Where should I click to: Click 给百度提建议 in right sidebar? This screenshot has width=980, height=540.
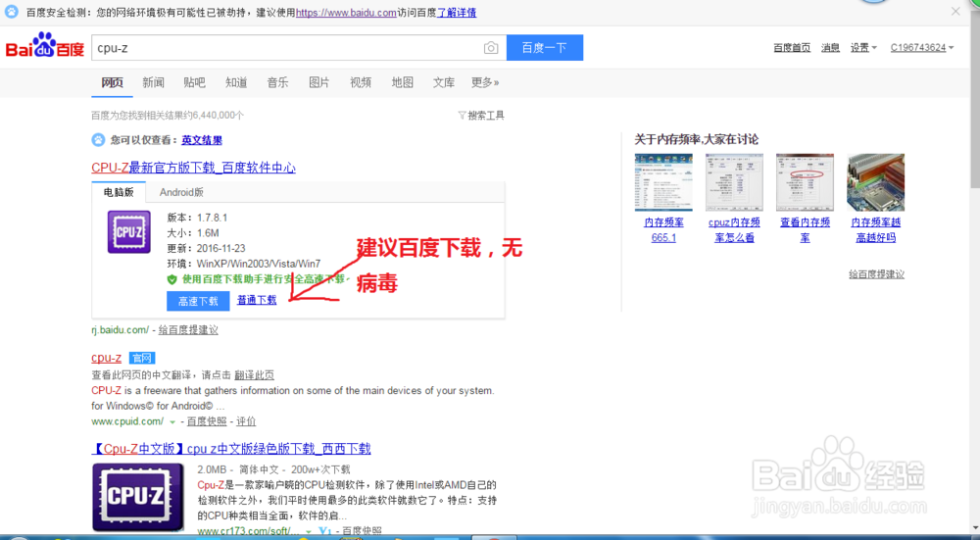[x=876, y=274]
